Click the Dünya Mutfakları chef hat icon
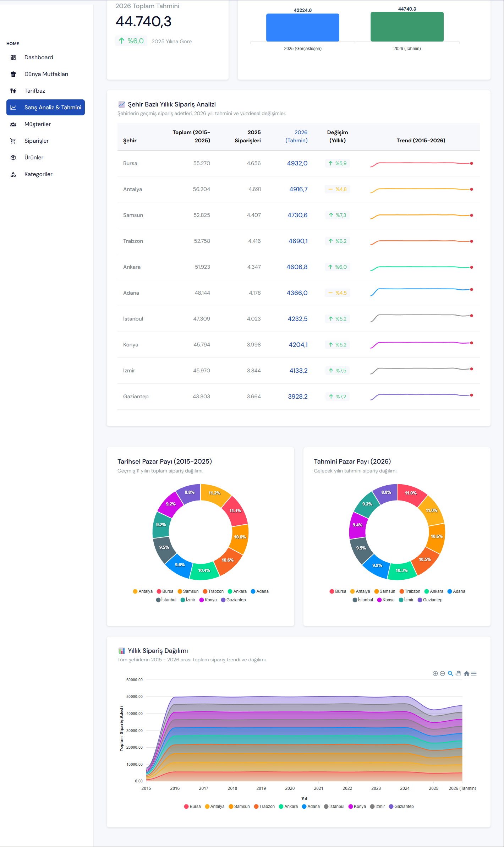 13,74
